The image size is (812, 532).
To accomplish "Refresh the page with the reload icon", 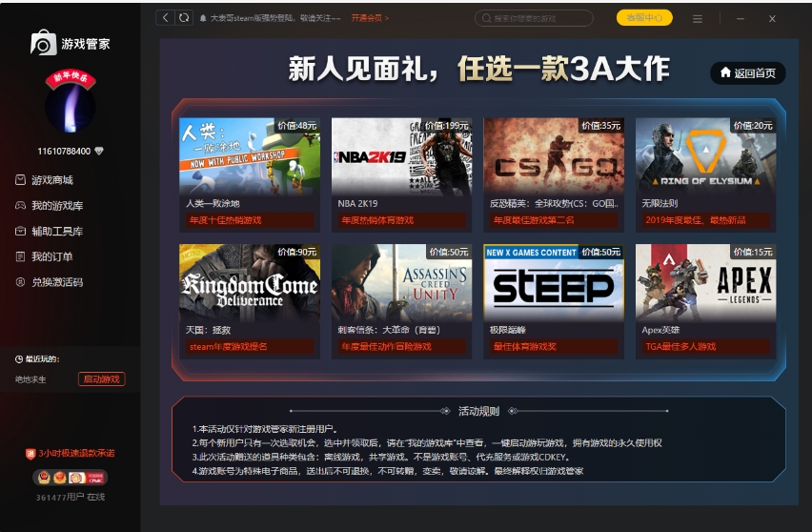I will (184, 17).
